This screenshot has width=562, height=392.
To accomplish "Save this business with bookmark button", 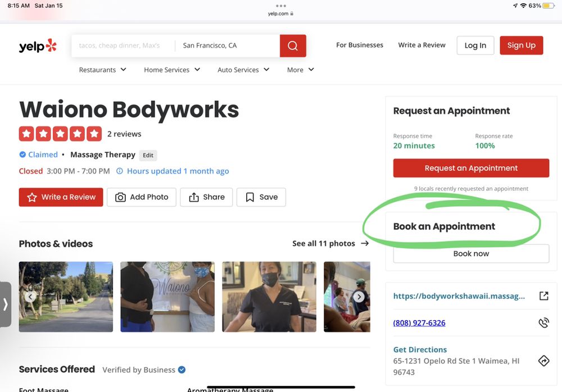I will [x=261, y=197].
